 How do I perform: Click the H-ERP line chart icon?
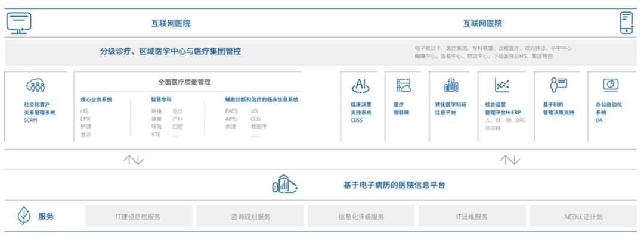pos(502,85)
